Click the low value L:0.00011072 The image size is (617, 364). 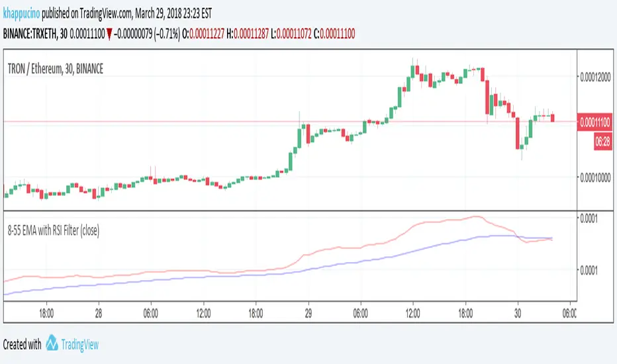tap(291, 34)
